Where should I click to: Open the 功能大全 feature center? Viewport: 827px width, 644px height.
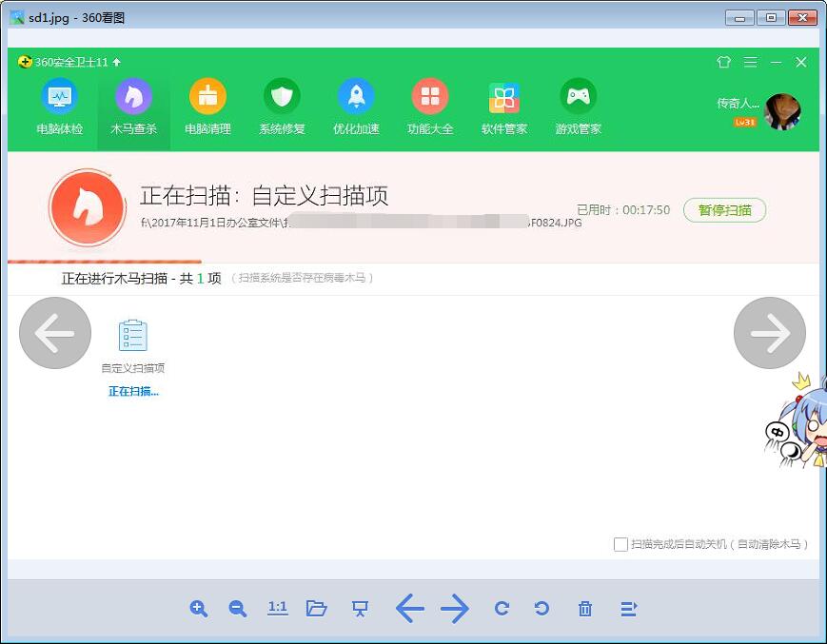(x=430, y=107)
